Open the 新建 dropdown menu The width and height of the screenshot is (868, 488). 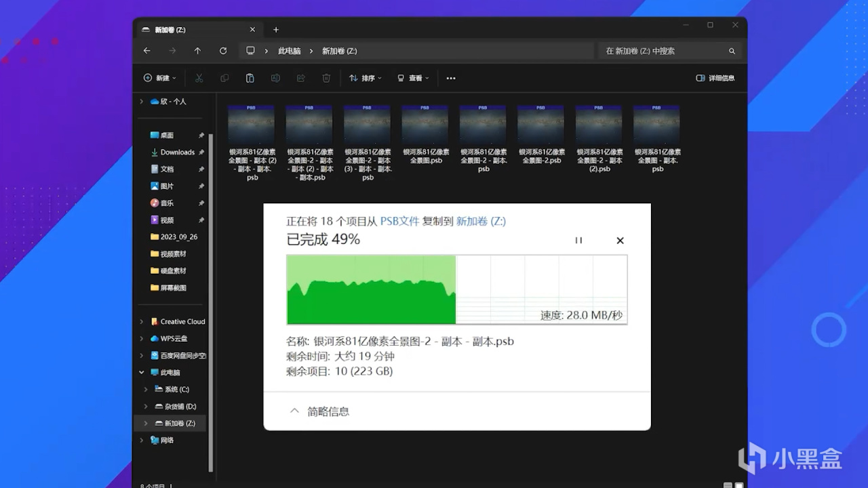coord(159,78)
